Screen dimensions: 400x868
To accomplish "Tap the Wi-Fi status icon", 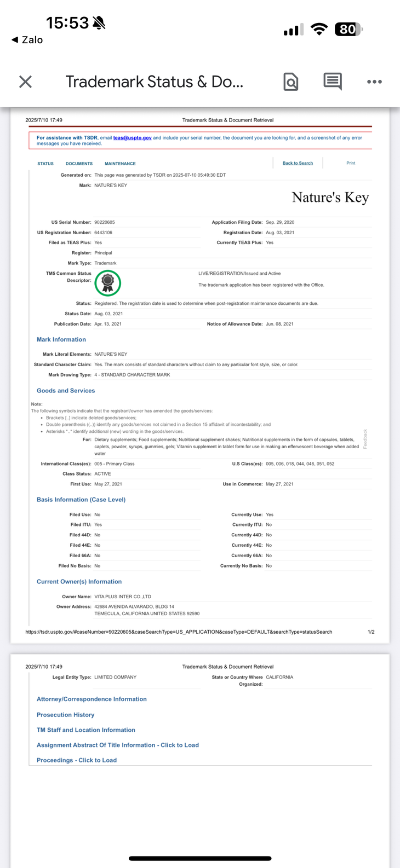I will click(319, 30).
